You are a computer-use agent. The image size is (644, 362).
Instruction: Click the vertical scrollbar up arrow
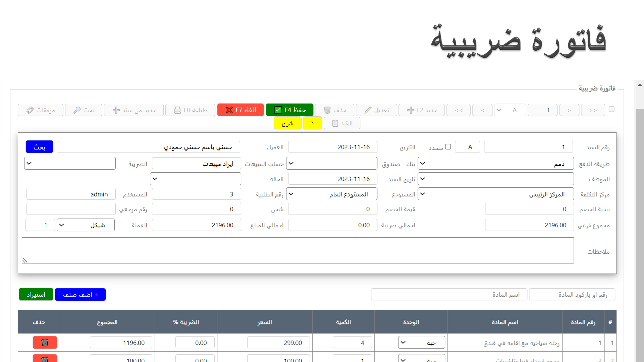[x=640, y=85]
